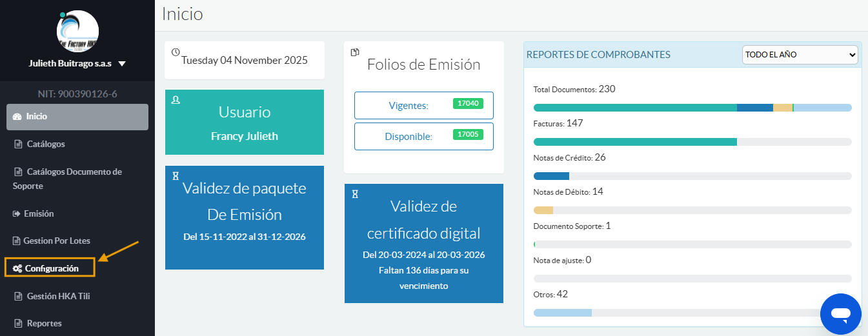Viewport: 868px width, 336px height.
Task: Open the TODO EL AÑO period dropdown
Action: click(x=800, y=55)
